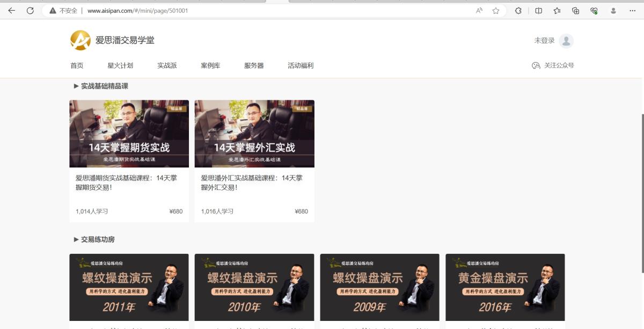Go back using the back arrow icon
644x329 pixels.
pos(12,10)
